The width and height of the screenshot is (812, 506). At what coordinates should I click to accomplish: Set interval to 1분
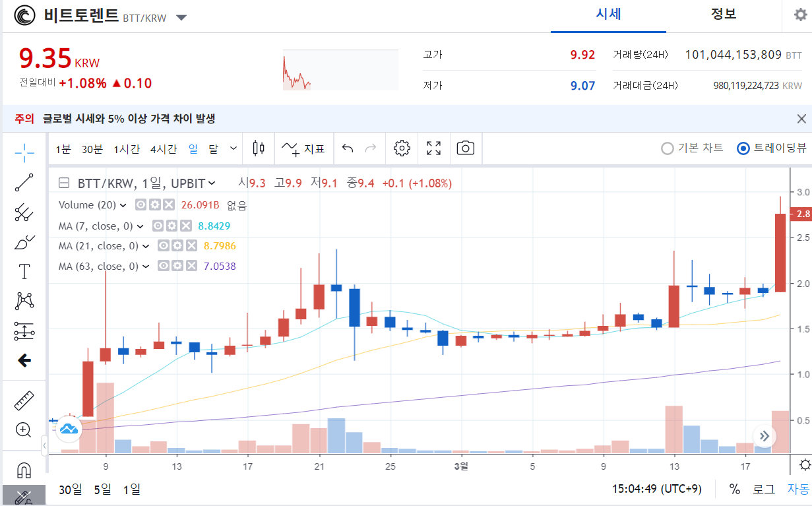pyautogui.click(x=63, y=149)
